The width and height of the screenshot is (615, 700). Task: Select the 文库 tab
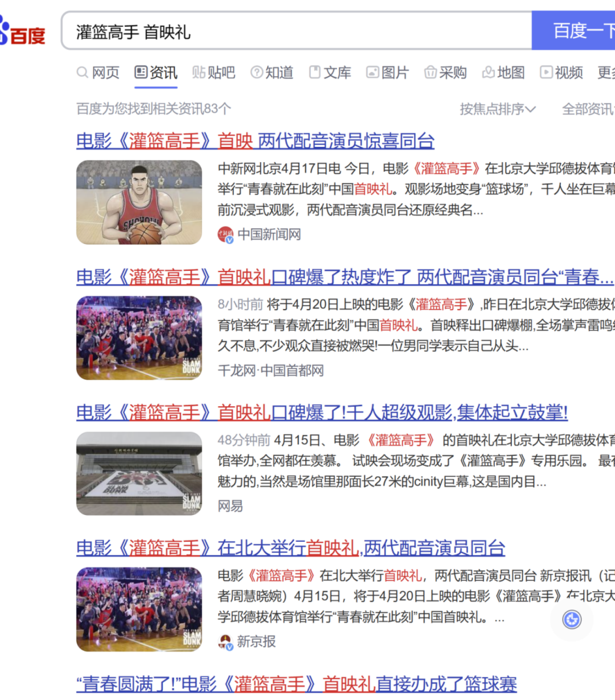click(330, 73)
